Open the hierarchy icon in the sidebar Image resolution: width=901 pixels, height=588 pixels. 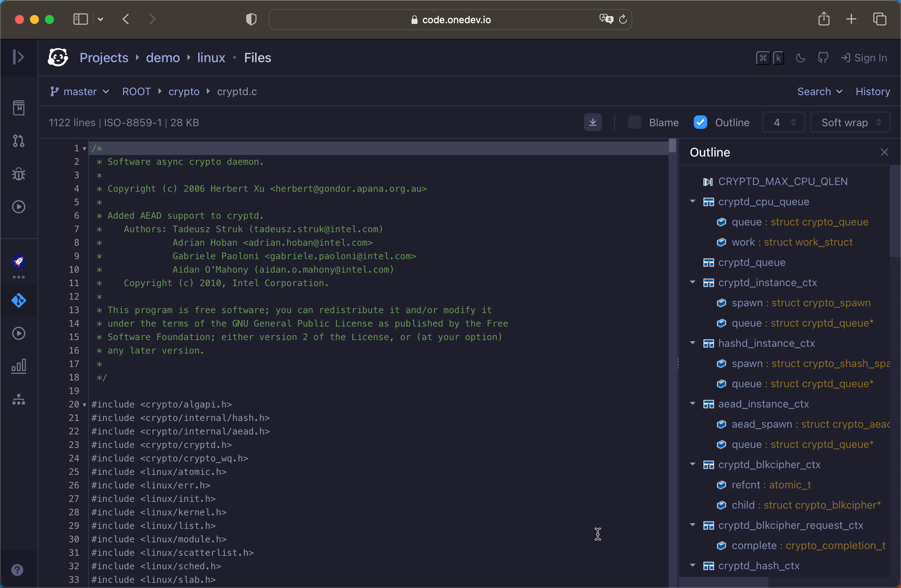[x=18, y=400]
